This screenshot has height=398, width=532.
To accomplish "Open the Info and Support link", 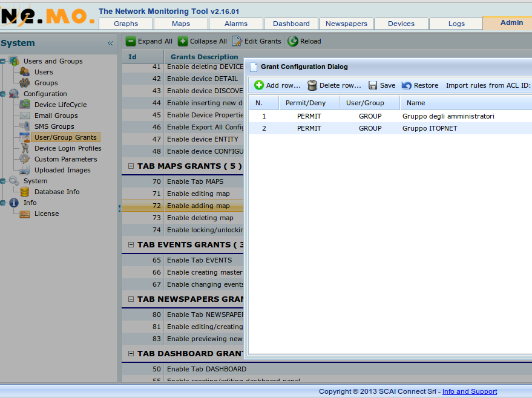I will coord(470,391).
